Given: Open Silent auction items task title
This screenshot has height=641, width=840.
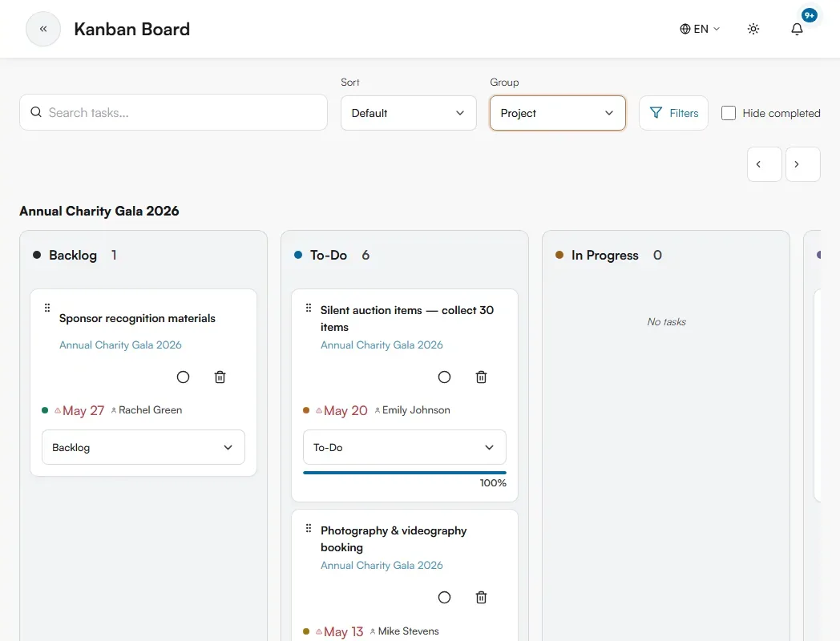Looking at the screenshot, I should pos(407,319).
